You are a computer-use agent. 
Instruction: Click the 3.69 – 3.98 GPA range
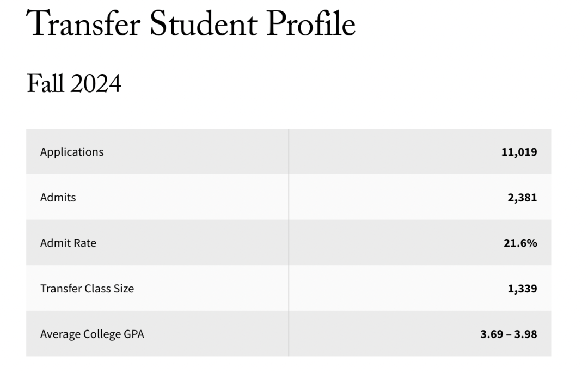click(x=509, y=334)
